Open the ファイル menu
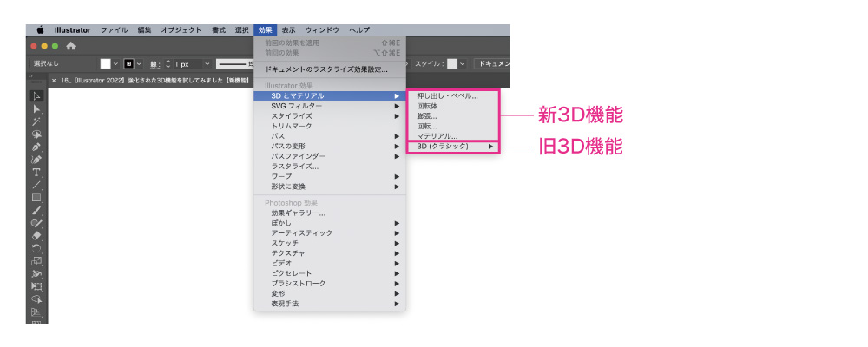868x347 pixels. coord(114,29)
